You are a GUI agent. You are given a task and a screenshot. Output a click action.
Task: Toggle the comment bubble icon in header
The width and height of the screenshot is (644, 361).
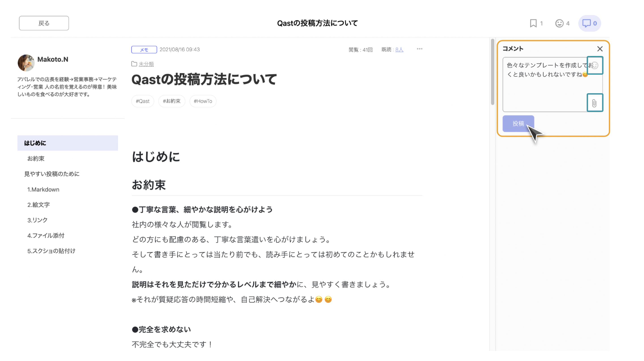click(589, 23)
